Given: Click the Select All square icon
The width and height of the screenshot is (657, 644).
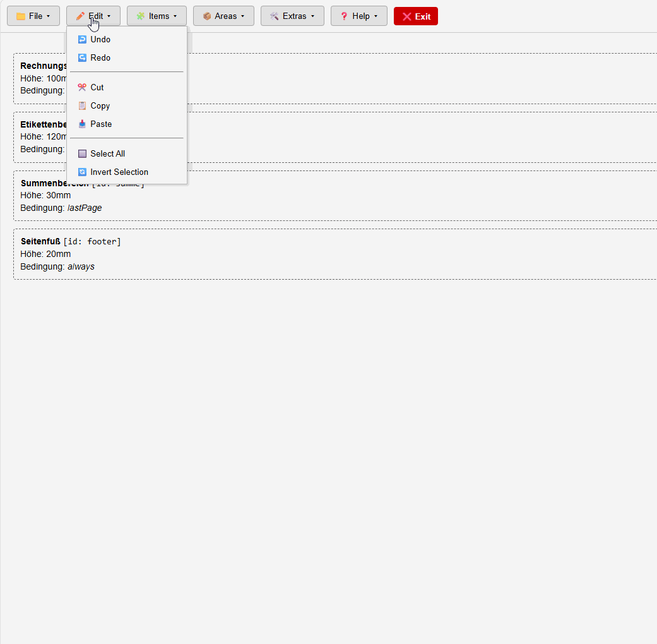Looking at the screenshot, I should click(x=82, y=154).
